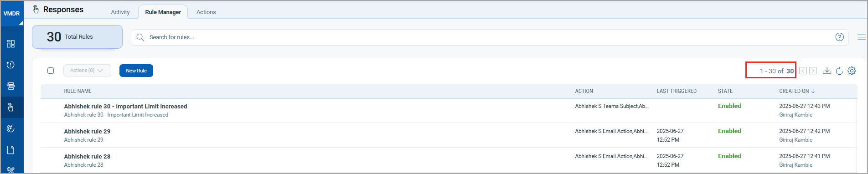Open table settings gear icon
Image resolution: width=868 pixels, height=174 pixels.
[852, 71]
